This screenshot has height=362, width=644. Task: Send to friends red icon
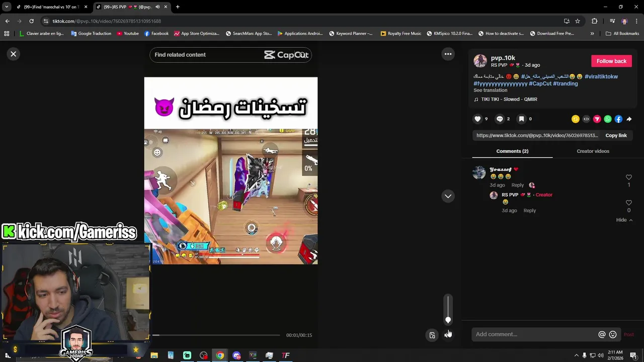pyautogui.click(x=597, y=119)
